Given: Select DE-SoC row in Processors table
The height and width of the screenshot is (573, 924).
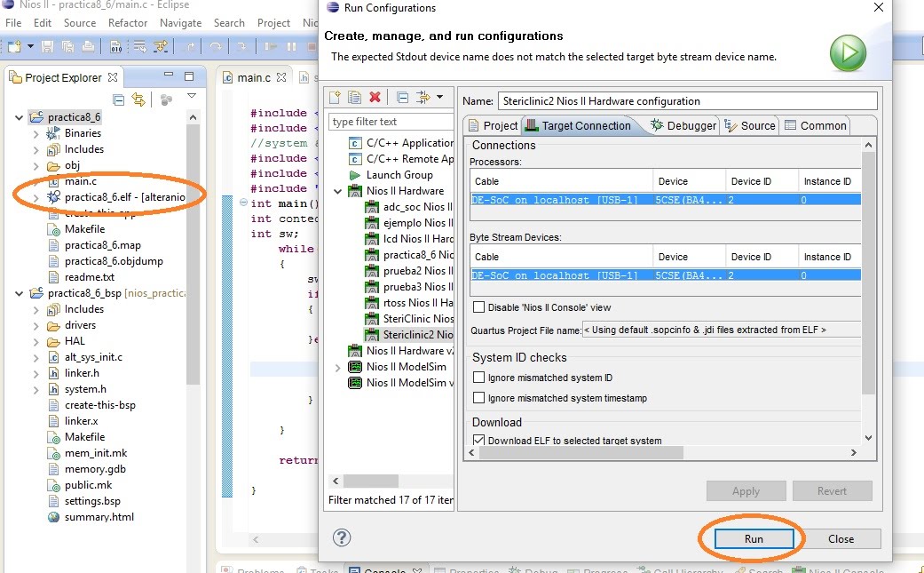Looking at the screenshot, I should (666, 200).
